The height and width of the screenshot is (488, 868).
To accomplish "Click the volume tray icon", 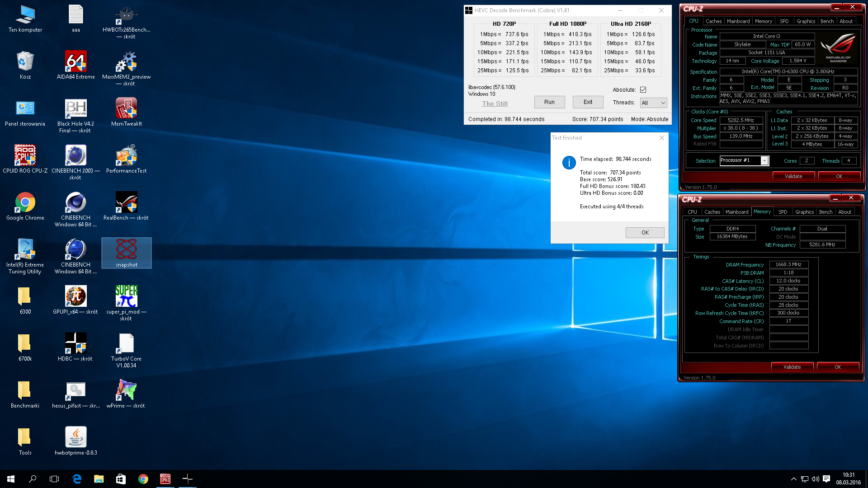I will tap(816, 479).
